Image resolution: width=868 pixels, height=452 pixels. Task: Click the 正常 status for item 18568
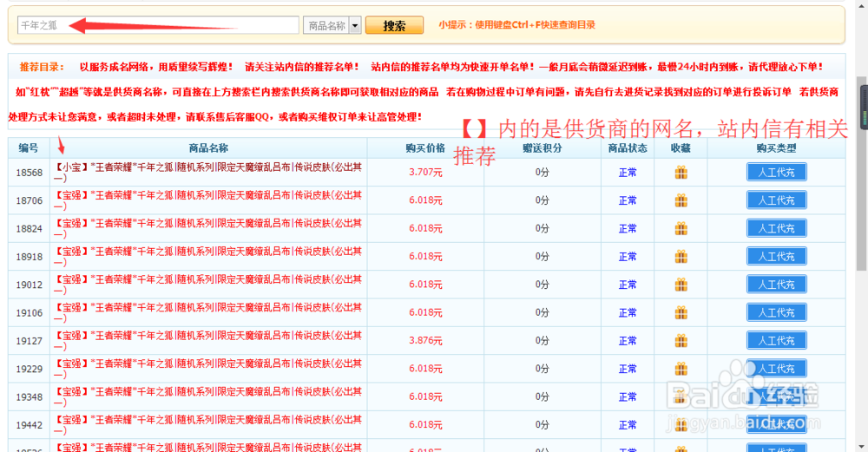[x=628, y=173]
